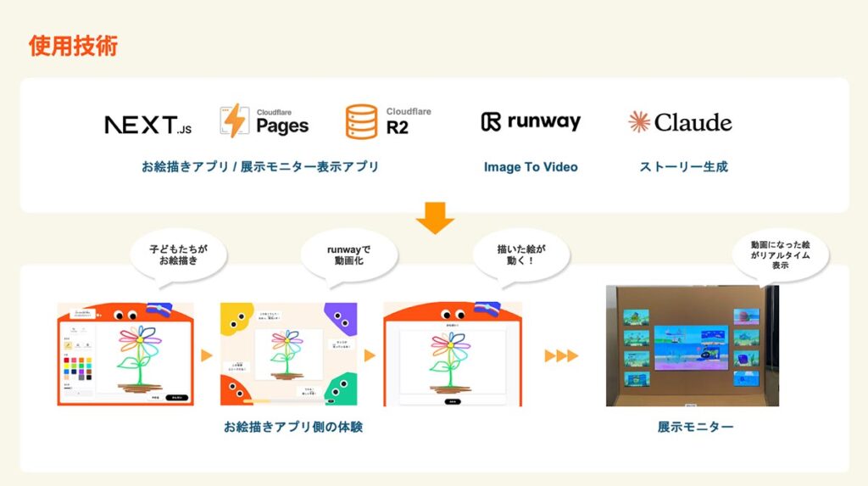Click the orange blob character at bottom-left of runway screenshot

tap(235, 390)
